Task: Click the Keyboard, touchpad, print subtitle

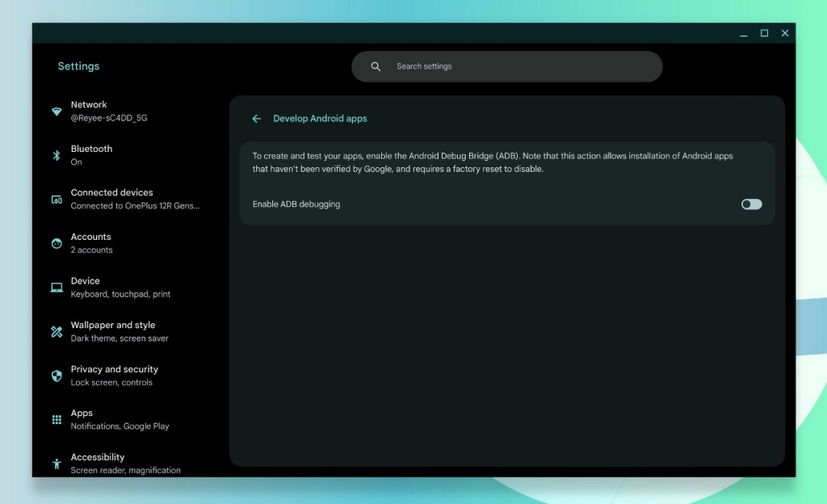Action: (x=121, y=294)
